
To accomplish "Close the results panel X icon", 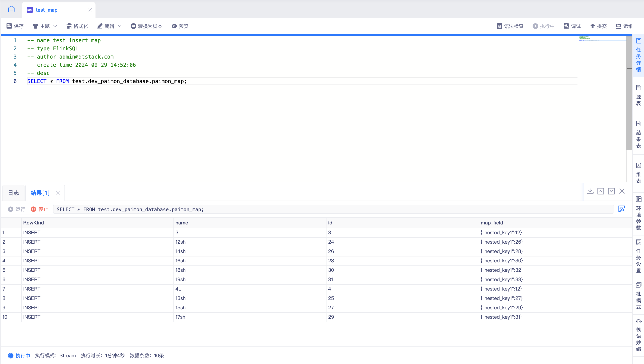I will coord(622,191).
